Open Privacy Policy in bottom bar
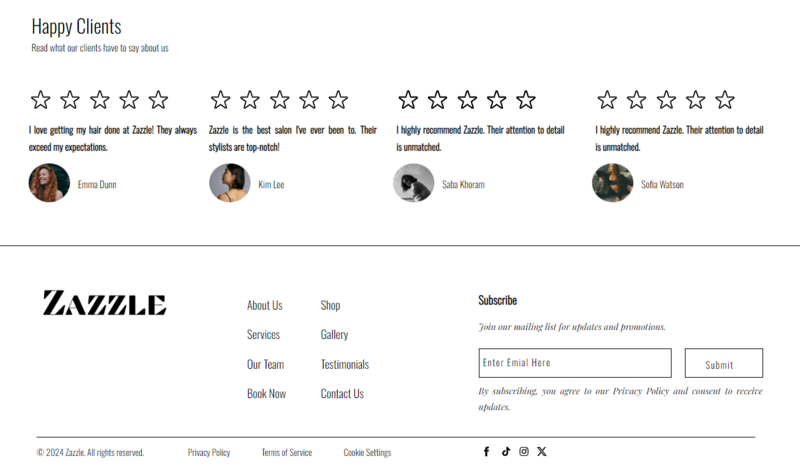The height and width of the screenshot is (468, 800). point(209,452)
